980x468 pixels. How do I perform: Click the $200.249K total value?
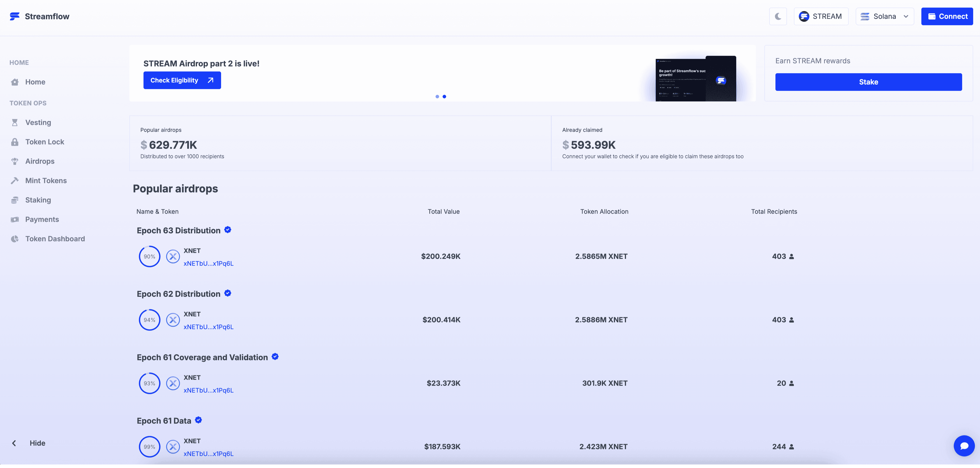pos(441,256)
